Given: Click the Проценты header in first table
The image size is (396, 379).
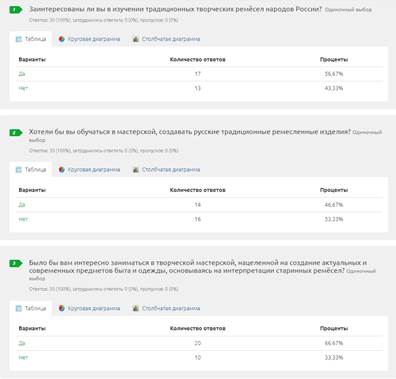Looking at the screenshot, I should (x=334, y=59).
